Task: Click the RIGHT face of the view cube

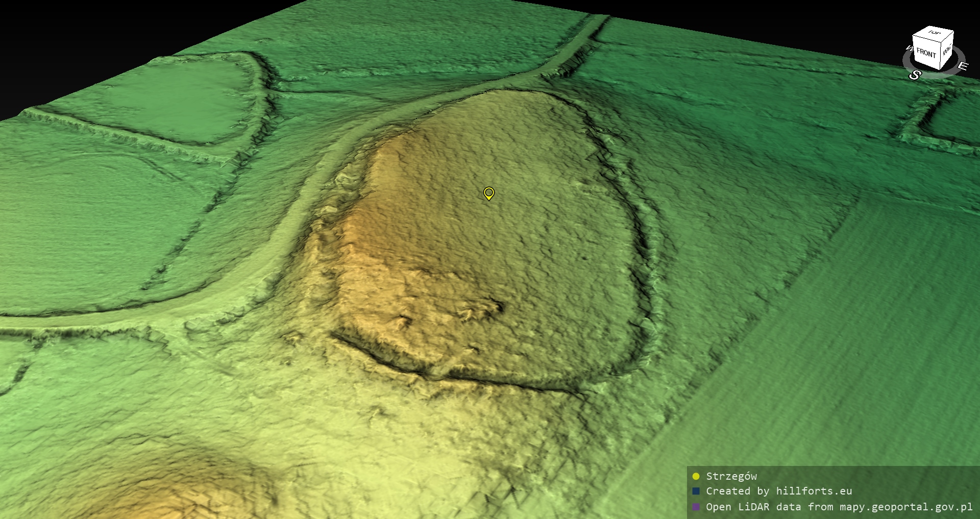Action: pos(947,51)
